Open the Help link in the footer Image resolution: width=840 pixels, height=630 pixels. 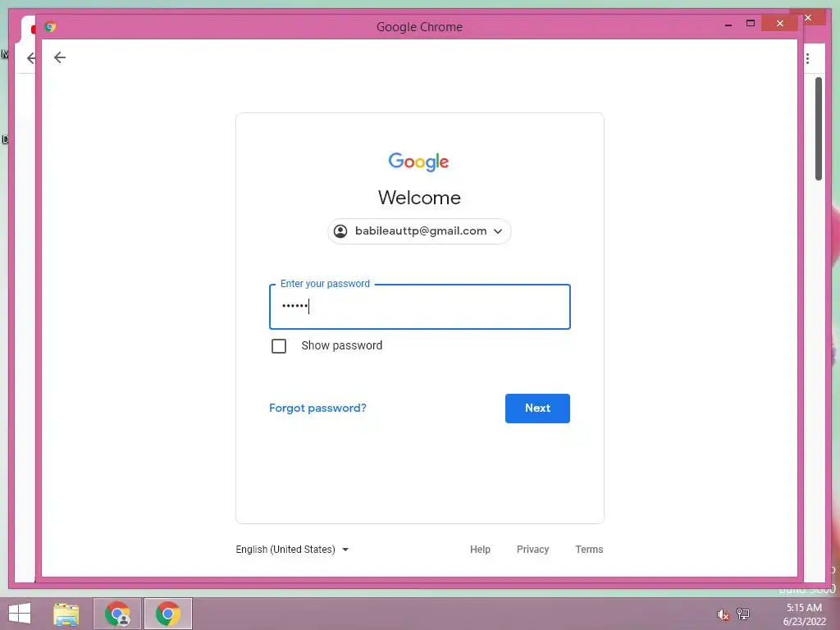480,550
